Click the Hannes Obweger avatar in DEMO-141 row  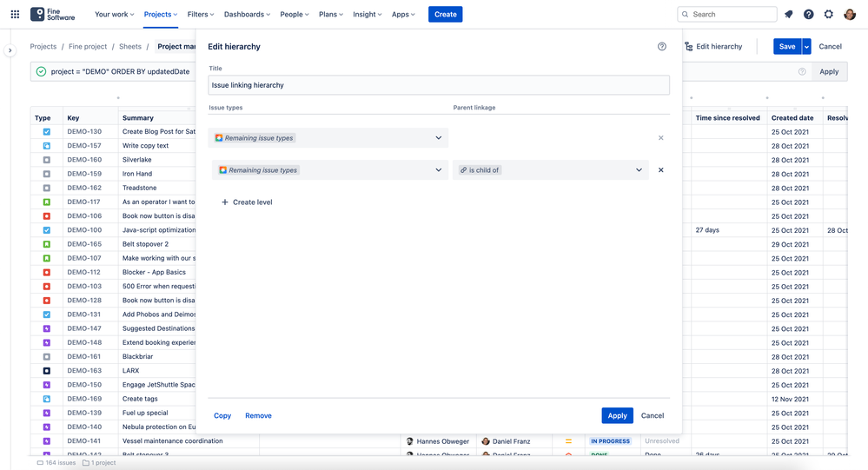coord(409,441)
